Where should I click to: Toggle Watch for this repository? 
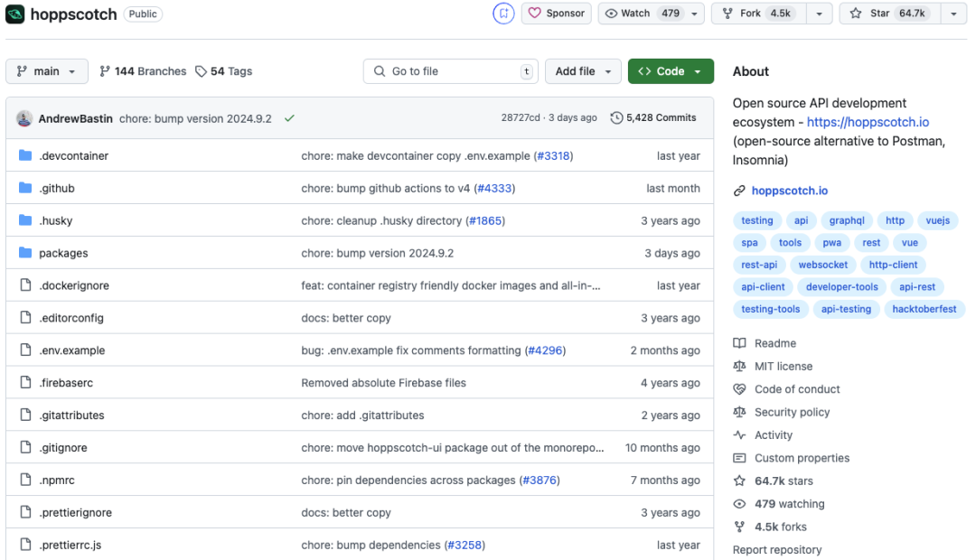point(643,14)
